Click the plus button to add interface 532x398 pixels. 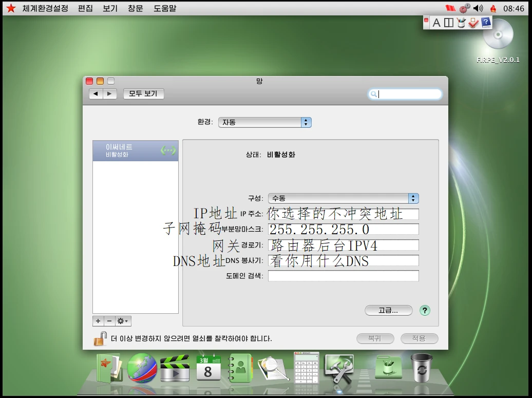pyautogui.click(x=98, y=321)
